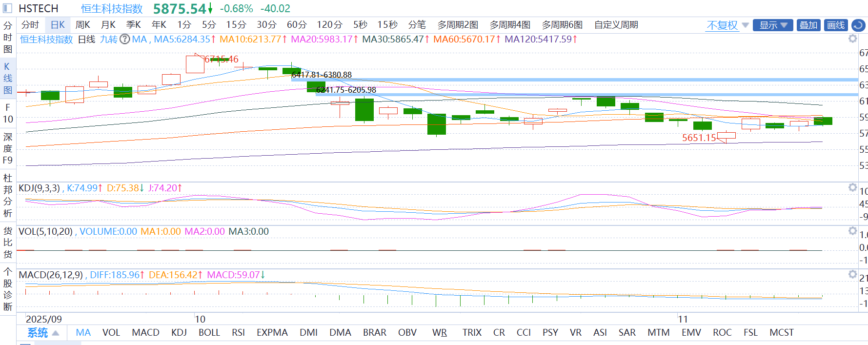The width and height of the screenshot is (868, 345).
Task: Open 货比货 sidebar item
Action: coord(8,242)
